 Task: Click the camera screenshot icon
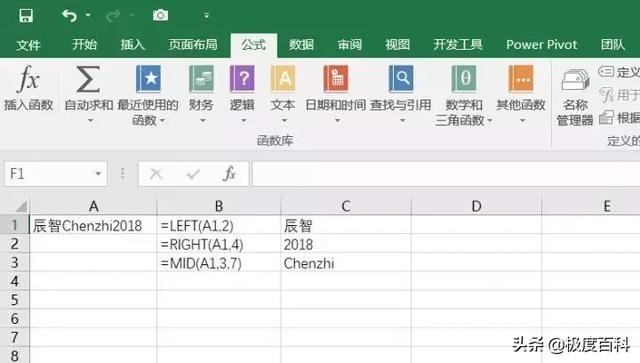pyautogui.click(x=160, y=15)
